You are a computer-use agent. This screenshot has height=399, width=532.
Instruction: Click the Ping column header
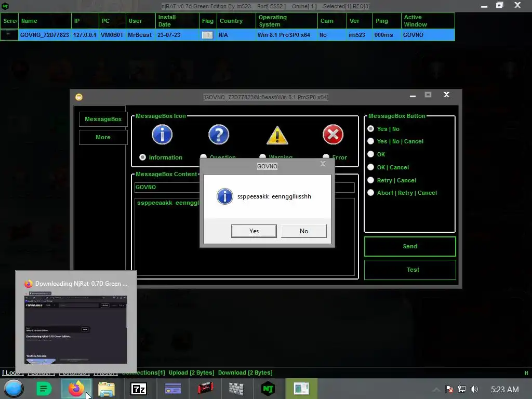[387, 21]
